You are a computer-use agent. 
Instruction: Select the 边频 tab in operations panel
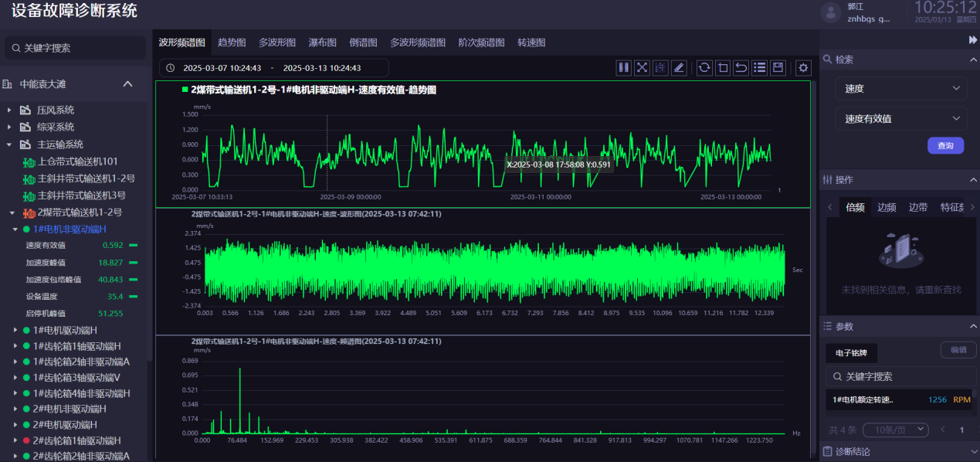(887, 207)
